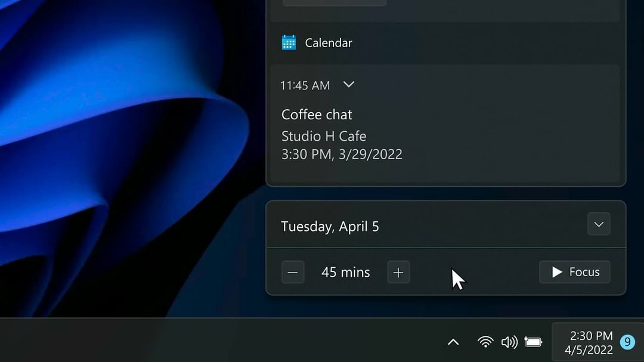The image size is (644, 362).
Task: Expand the 11:45 AM notification chevron
Action: pos(349,85)
